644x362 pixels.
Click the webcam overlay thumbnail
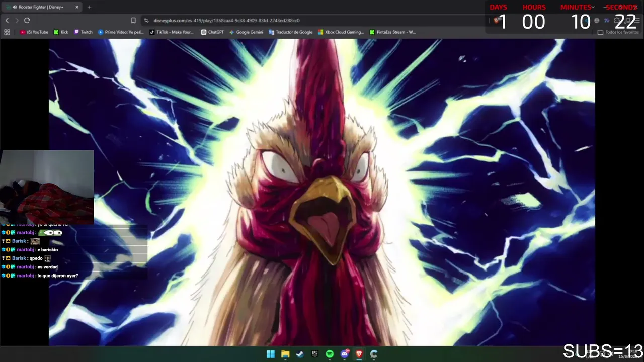[47, 187]
